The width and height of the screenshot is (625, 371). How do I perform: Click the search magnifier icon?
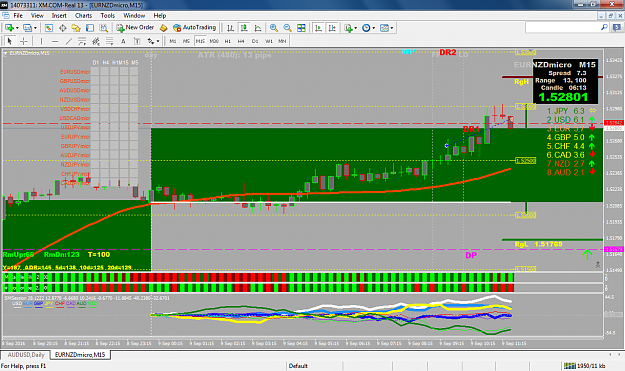[604, 27]
